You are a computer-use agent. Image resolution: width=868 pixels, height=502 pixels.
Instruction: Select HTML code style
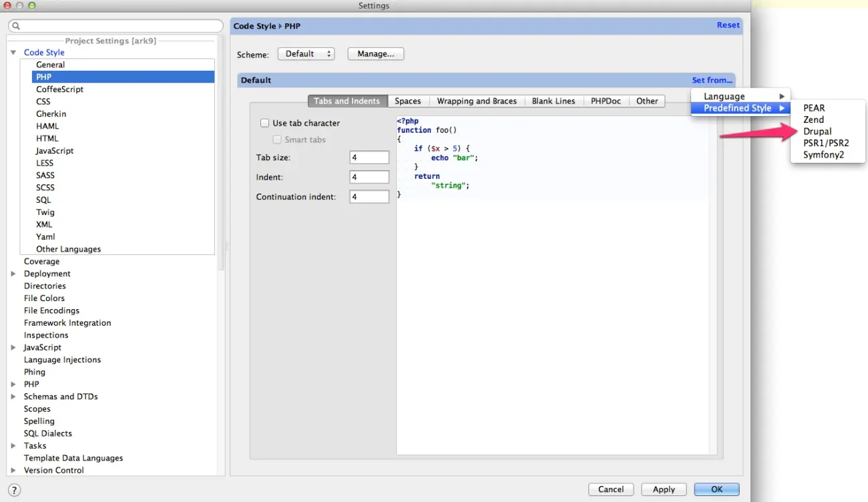point(47,139)
